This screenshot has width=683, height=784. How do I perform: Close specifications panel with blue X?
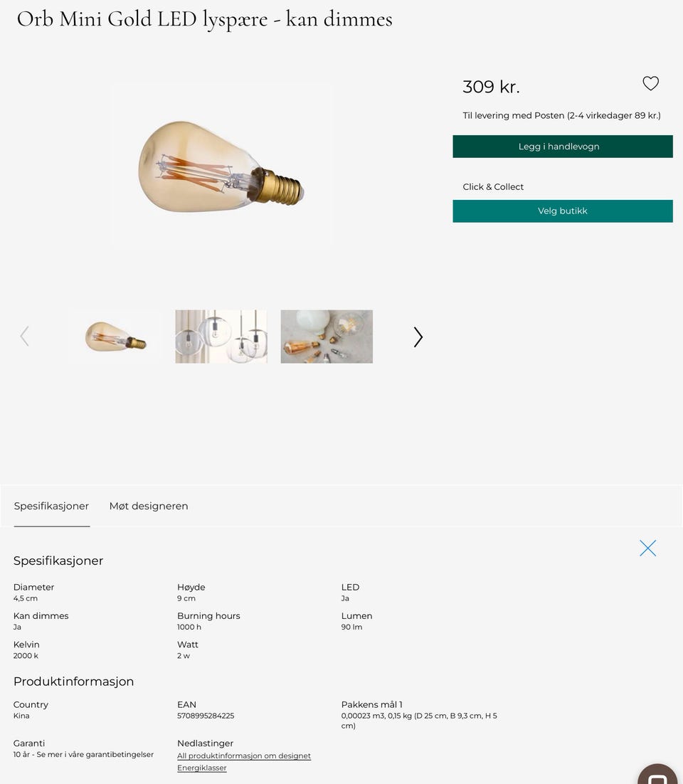pos(647,548)
